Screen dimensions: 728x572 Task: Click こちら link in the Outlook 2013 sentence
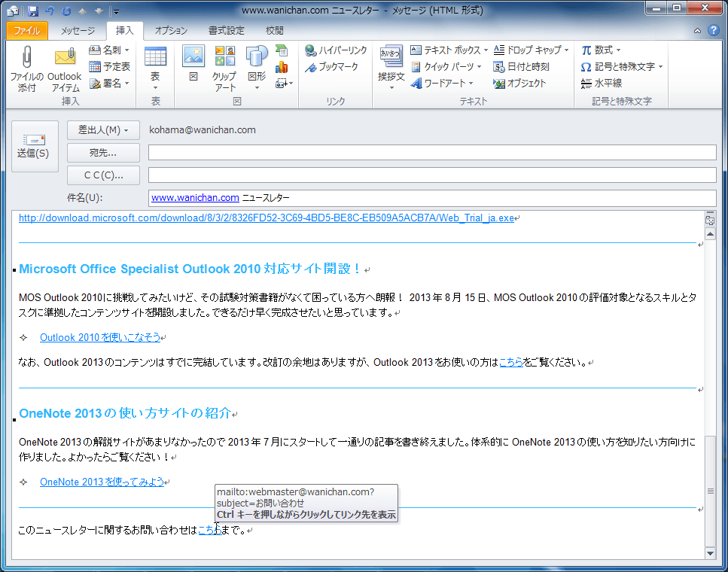511,362
